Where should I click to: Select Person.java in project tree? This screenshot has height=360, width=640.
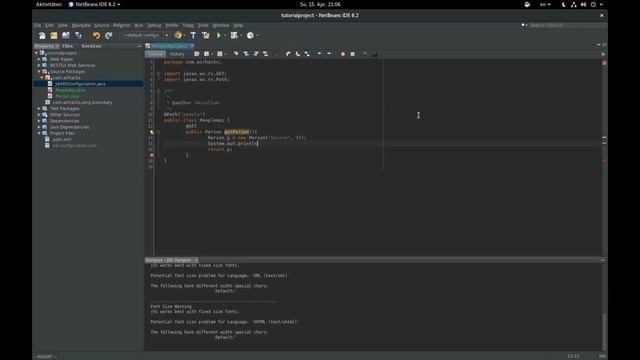point(67,96)
